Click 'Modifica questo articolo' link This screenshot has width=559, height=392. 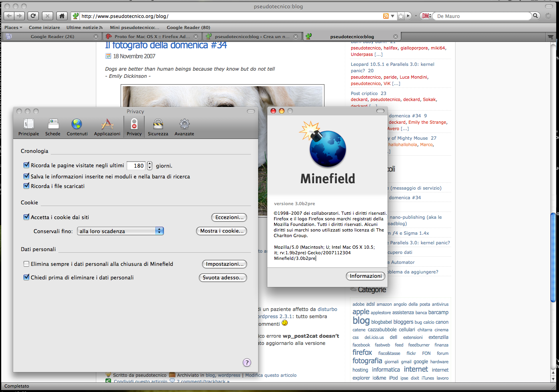coord(271,375)
